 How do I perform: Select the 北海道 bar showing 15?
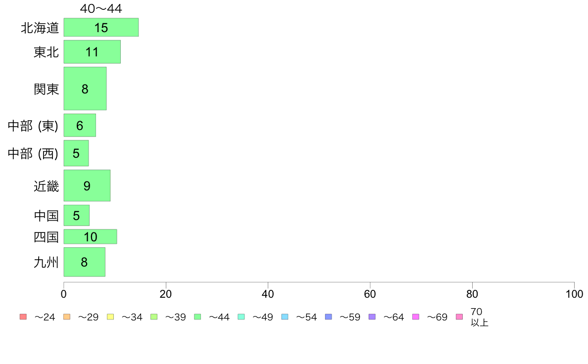(101, 27)
